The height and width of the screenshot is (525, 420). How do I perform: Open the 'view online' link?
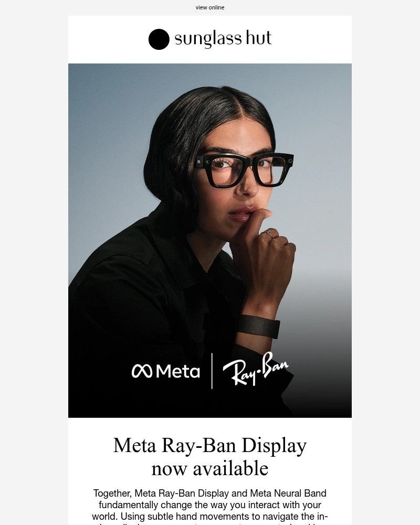209,7
